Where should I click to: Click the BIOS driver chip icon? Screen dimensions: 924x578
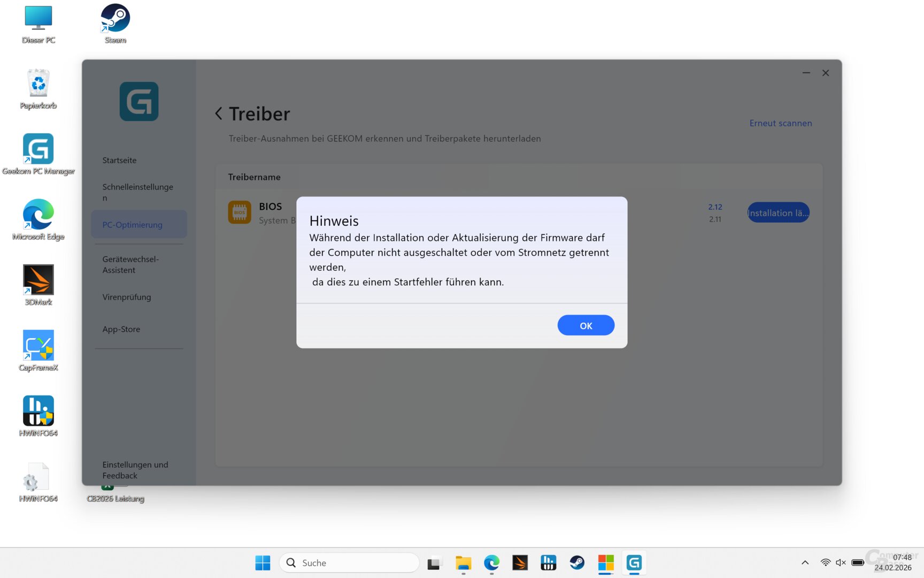[x=239, y=212]
